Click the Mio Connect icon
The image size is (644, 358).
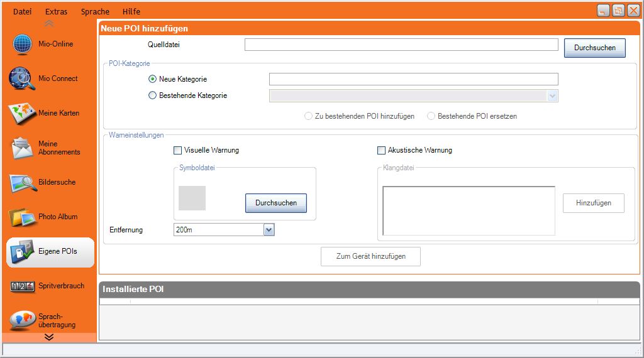click(x=22, y=79)
